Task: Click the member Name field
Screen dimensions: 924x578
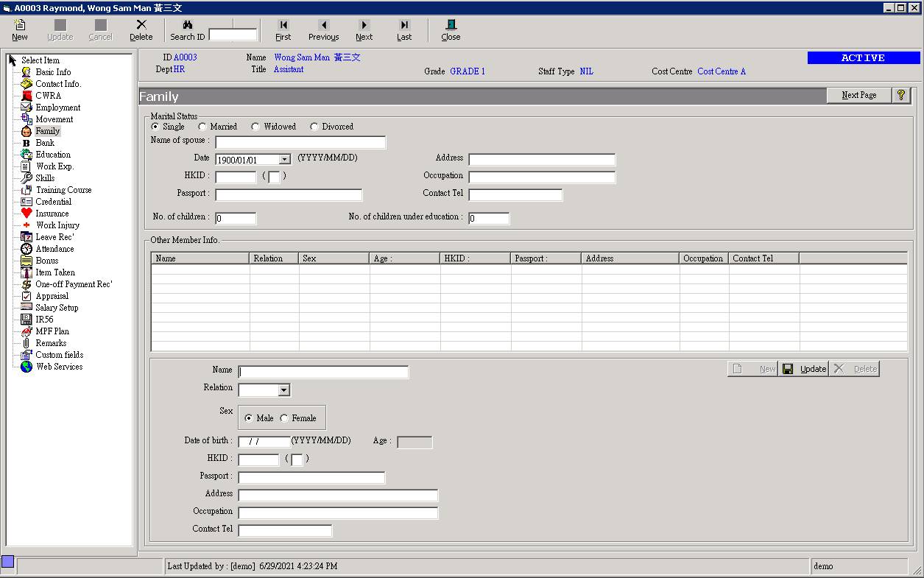Action: [323, 372]
